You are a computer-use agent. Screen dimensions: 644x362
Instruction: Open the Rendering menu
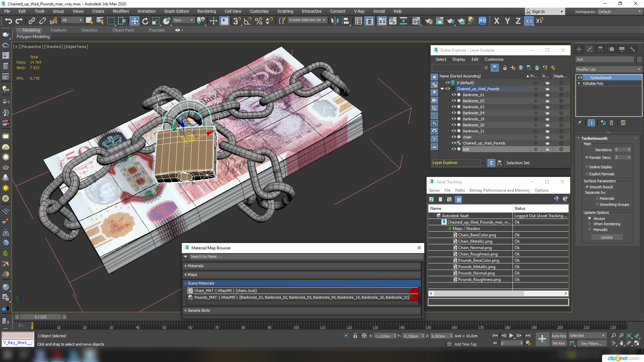pyautogui.click(x=206, y=11)
